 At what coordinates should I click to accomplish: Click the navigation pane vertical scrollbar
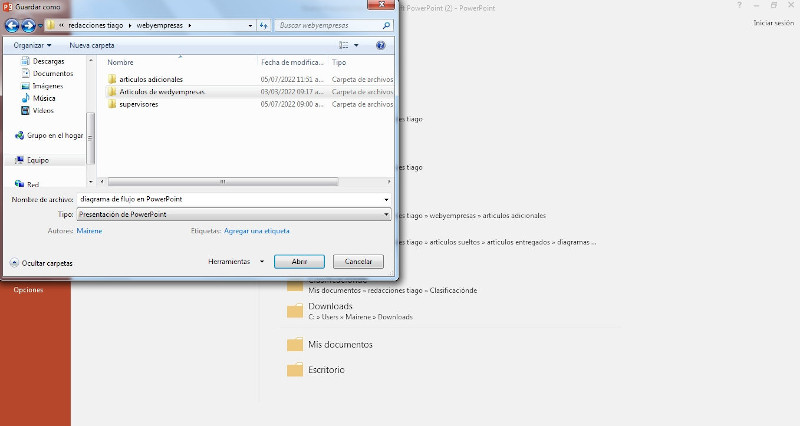[90, 138]
